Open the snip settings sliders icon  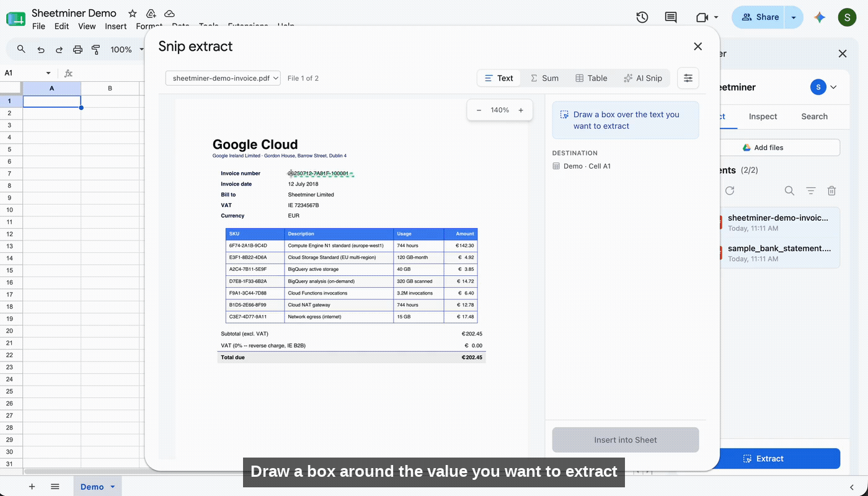click(688, 78)
